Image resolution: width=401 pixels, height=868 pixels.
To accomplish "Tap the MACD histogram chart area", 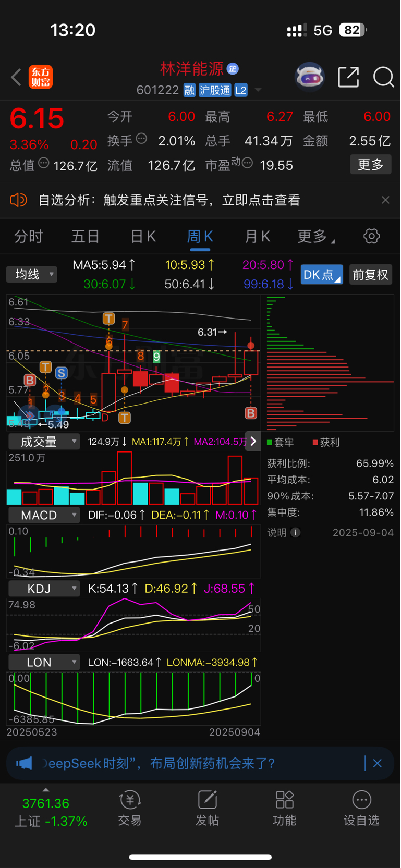I will click(133, 552).
